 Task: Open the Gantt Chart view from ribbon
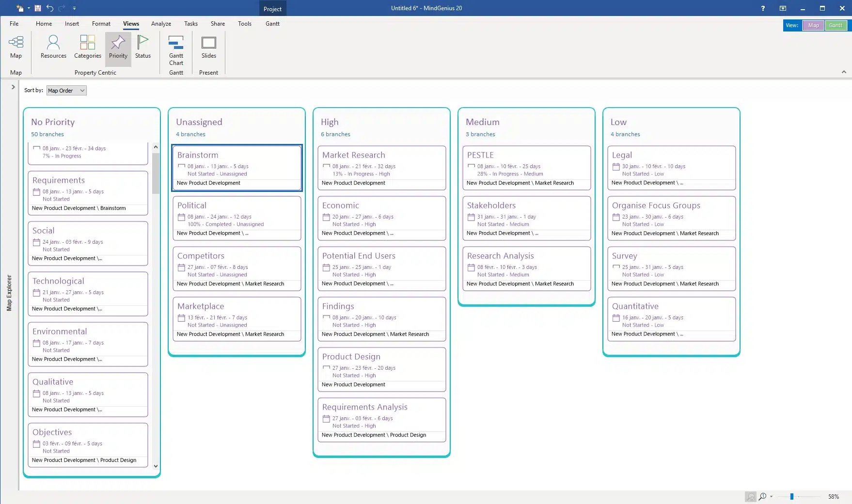pos(176,50)
